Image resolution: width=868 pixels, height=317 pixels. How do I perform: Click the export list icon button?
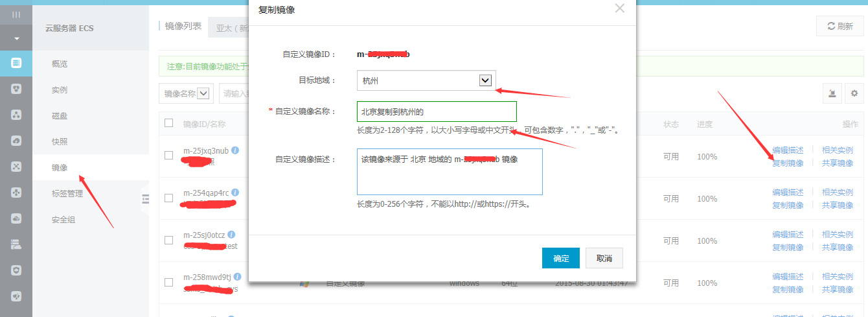[x=832, y=93]
